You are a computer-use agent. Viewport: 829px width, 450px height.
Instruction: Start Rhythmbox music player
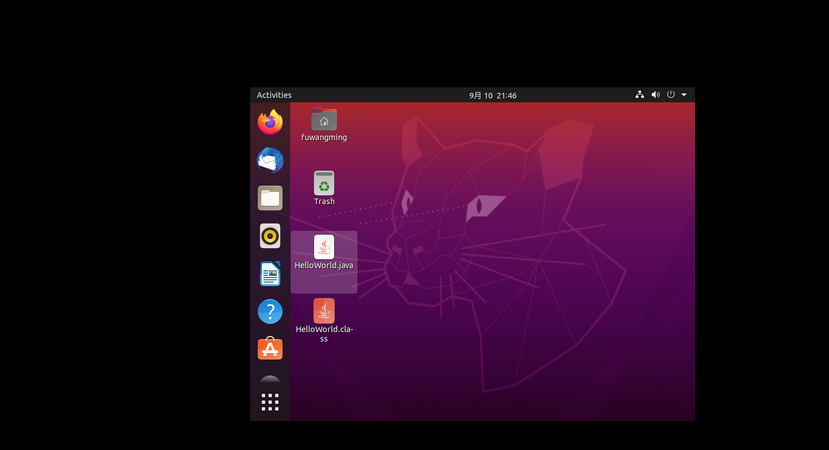(270, 236)
